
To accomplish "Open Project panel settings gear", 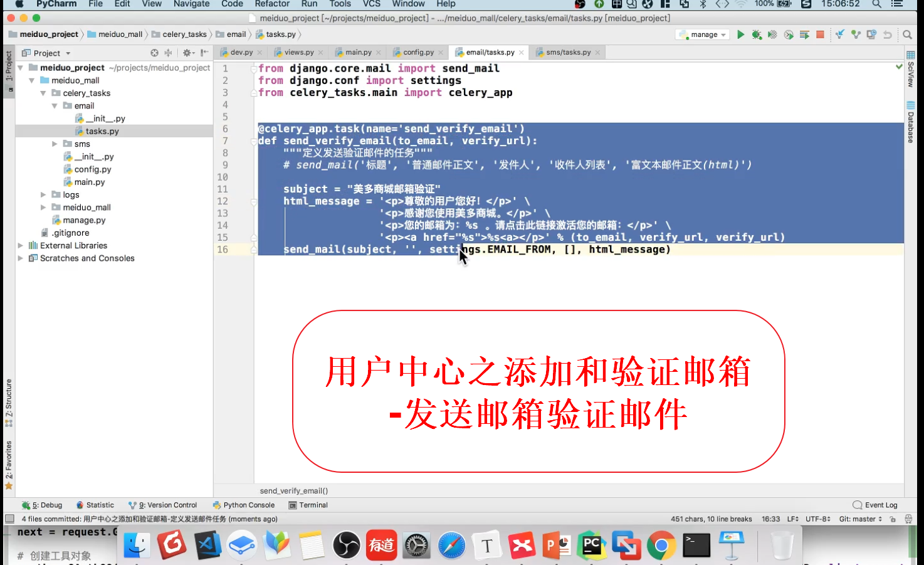I will click(187, 53).
